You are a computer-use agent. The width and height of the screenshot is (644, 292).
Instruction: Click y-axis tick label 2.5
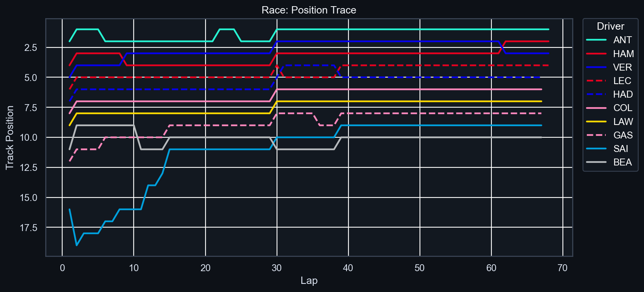pos(31,48)
